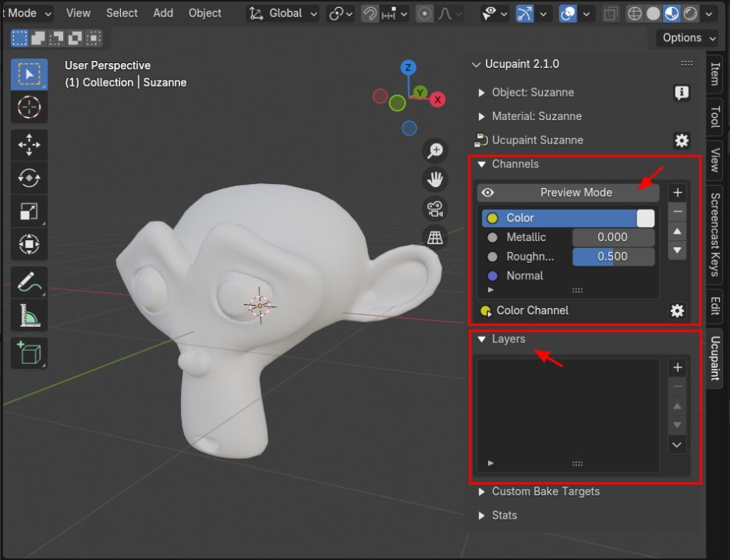Toggle the camera view icon
Viewport: 730px width, 560px height.
tap(435, 208)
